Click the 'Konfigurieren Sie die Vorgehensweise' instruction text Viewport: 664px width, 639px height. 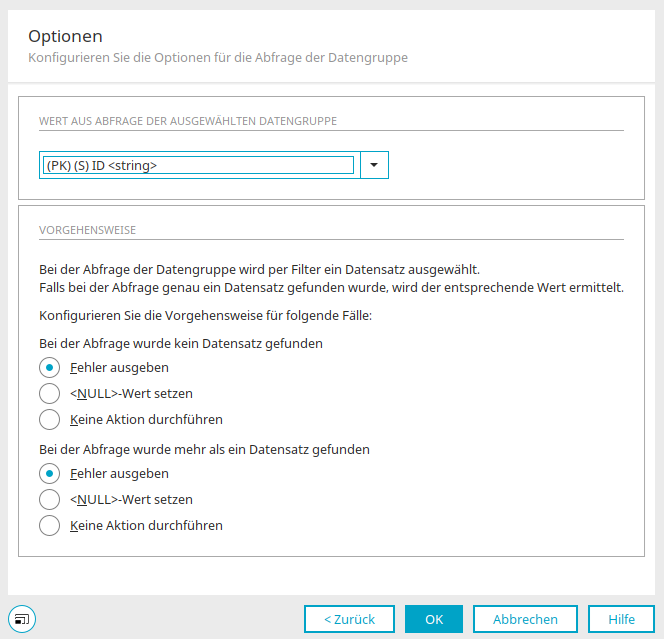[x=205, y=315]
